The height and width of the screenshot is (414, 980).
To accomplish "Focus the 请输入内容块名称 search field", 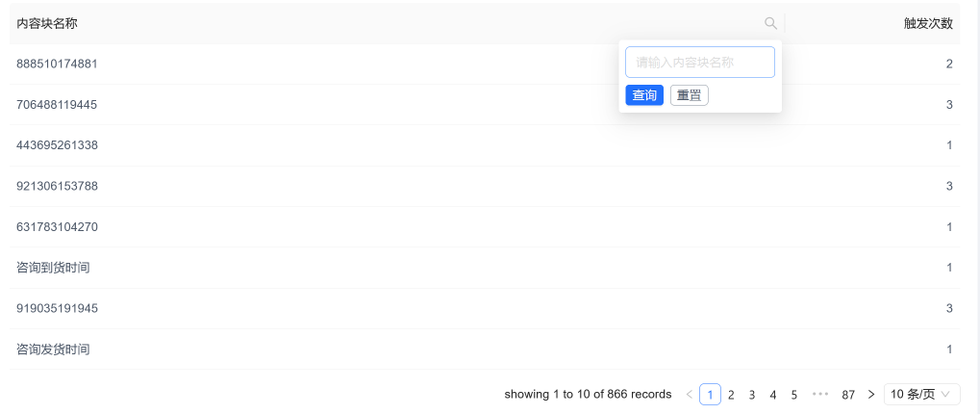I will [700, 62].
